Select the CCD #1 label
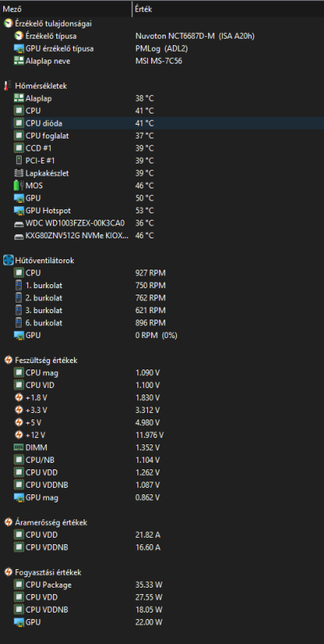 39,148
